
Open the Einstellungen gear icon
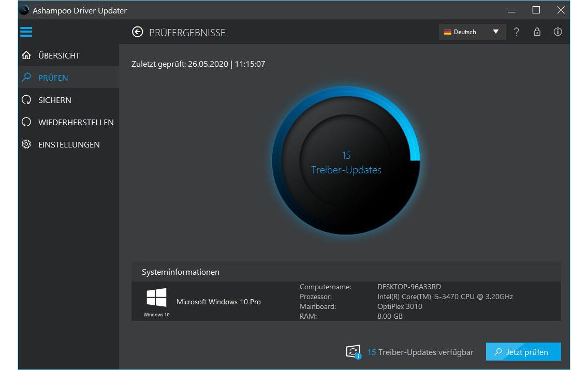click(x=26, y=144)
